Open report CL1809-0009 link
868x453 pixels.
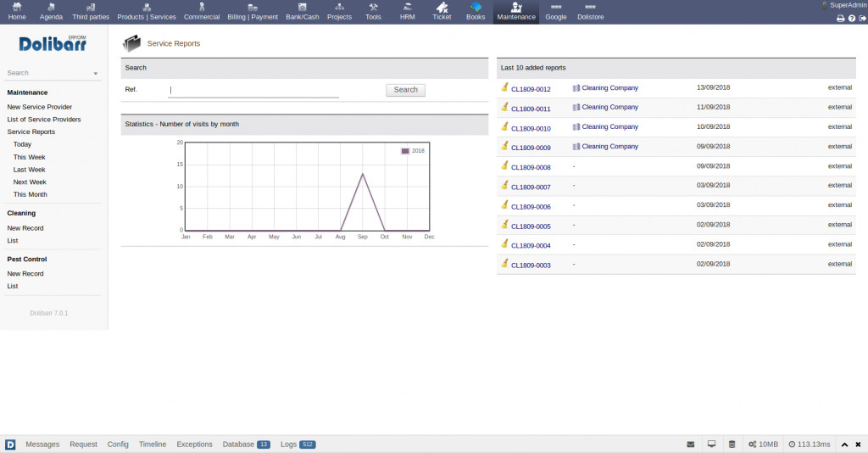pyautogui.click(x=531, y=148)
